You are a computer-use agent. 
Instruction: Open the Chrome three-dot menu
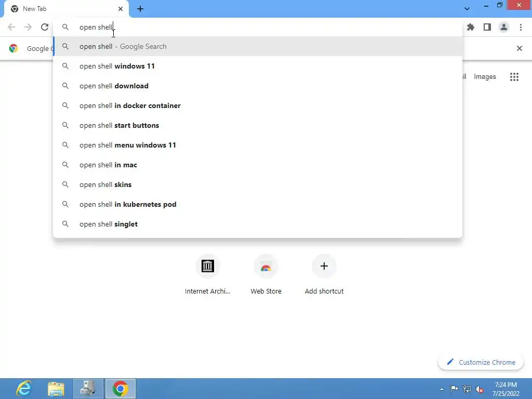click(x=521, y=27)
